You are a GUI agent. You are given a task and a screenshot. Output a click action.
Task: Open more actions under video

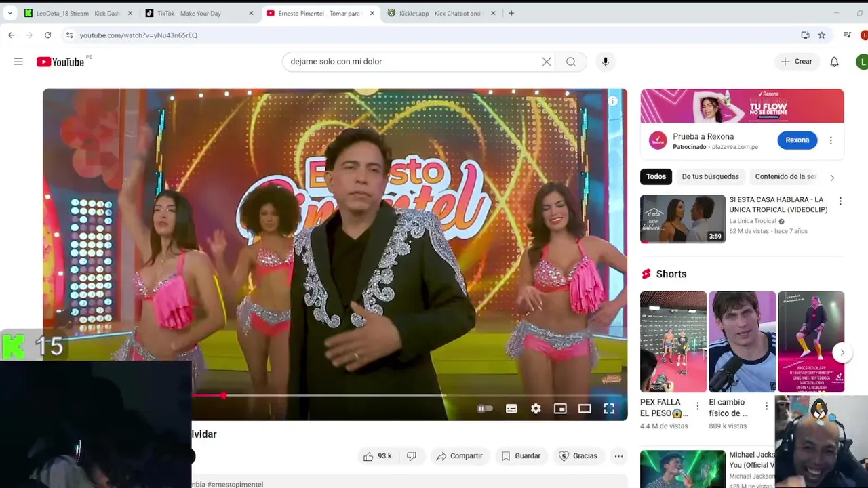(618, 456)
